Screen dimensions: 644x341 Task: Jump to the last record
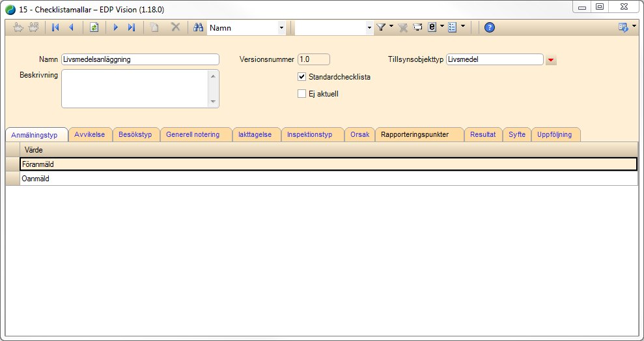(132, 27)
